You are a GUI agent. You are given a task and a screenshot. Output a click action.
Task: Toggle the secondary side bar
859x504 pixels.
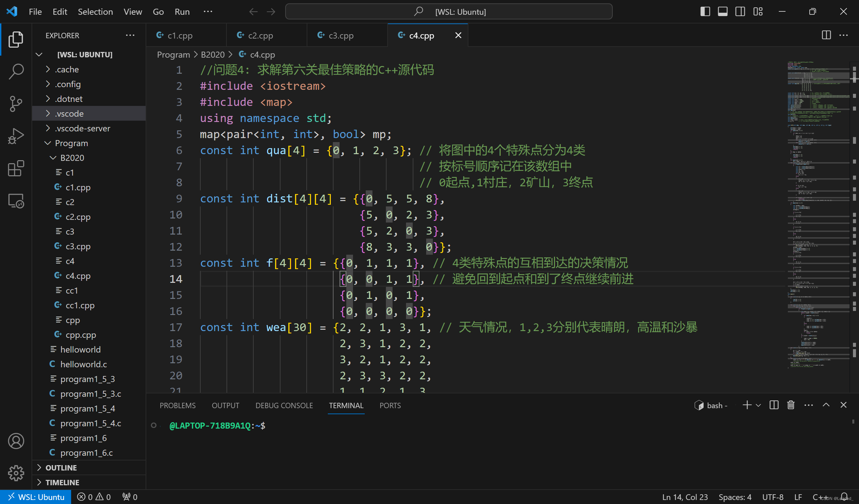click(740, 12)
